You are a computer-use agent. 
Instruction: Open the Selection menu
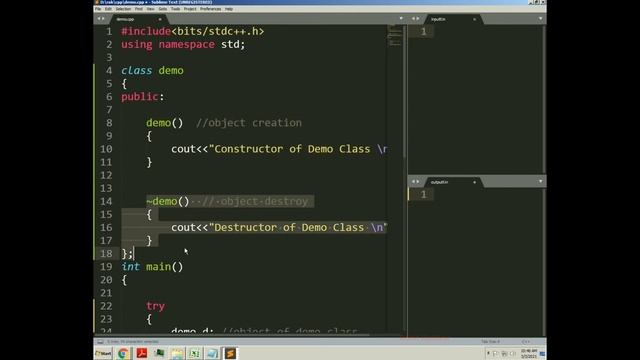[123, 9]
